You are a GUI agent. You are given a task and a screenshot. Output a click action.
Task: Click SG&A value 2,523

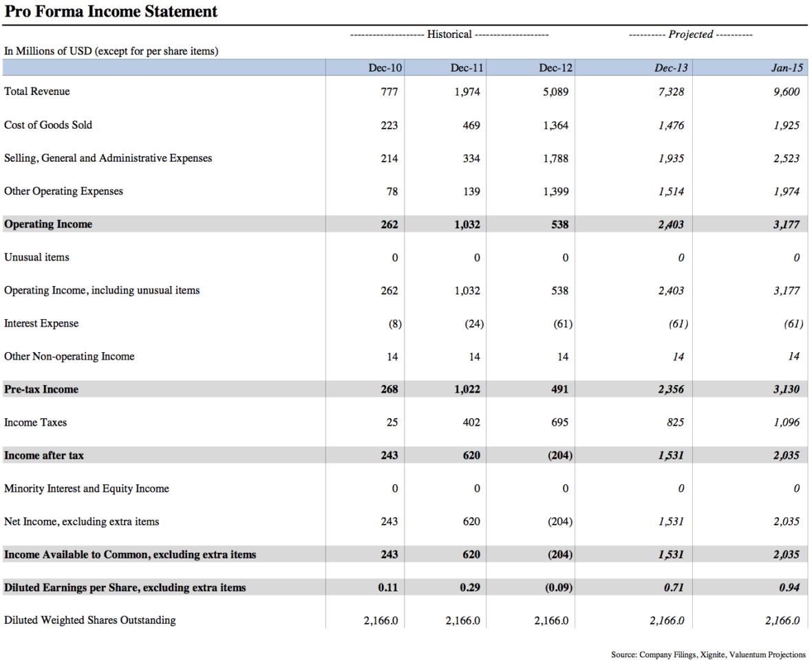(x=787, y=158)
